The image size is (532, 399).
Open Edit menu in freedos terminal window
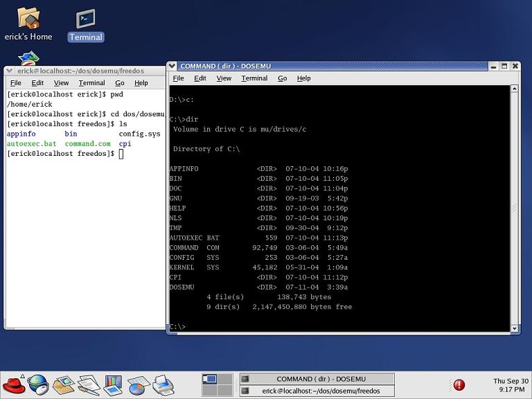point(37,83)
